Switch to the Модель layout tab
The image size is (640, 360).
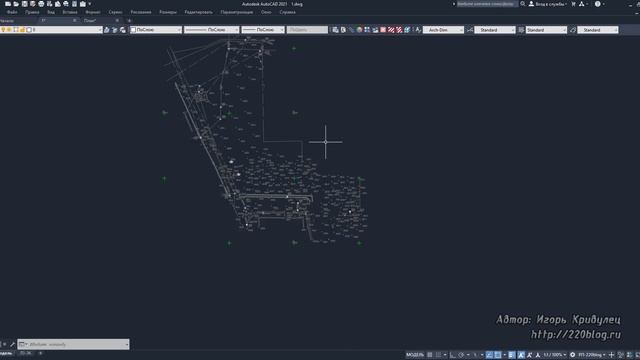pos(6,353)
